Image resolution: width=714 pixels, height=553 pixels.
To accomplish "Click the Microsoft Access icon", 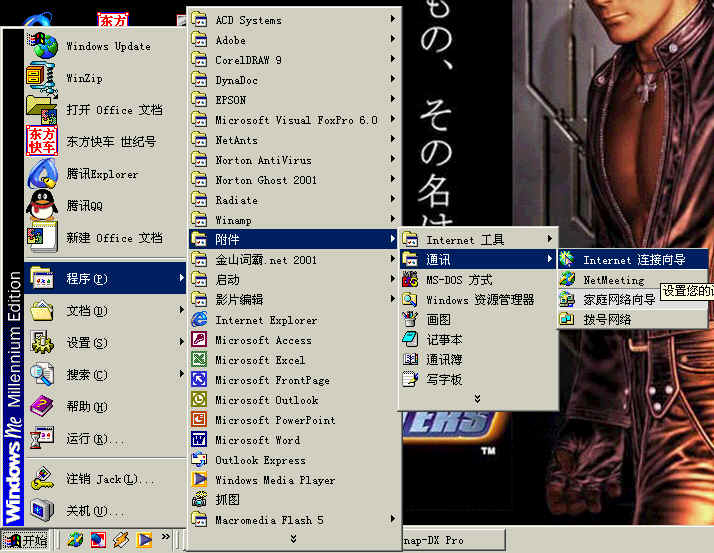I will point(199,340).
